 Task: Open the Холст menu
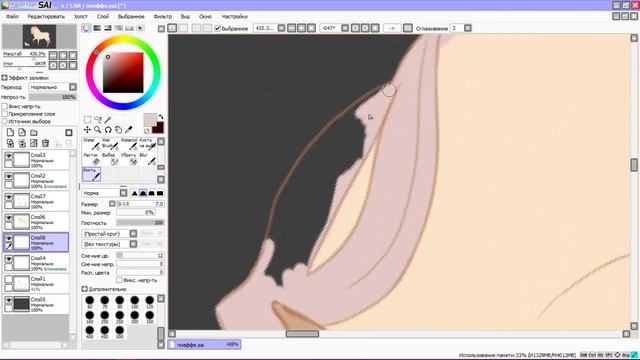(81, 16)
